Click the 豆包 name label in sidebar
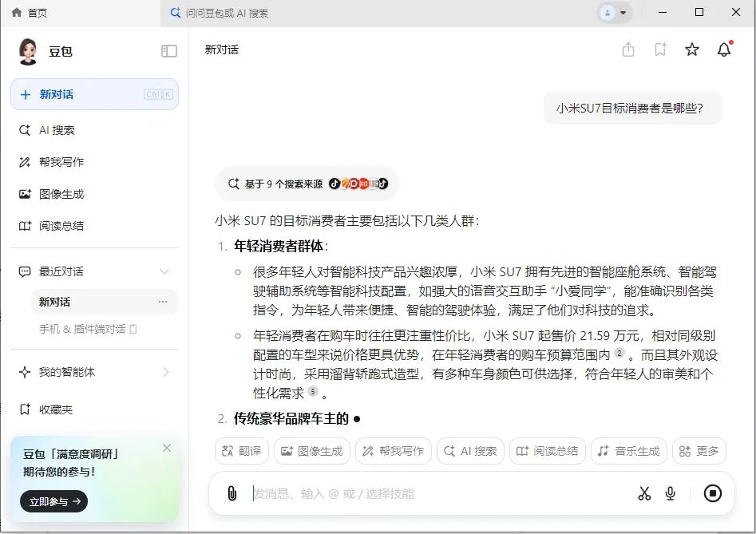This screenshot has width=756, height=534. pyautogui.click(x=60, y=52)
